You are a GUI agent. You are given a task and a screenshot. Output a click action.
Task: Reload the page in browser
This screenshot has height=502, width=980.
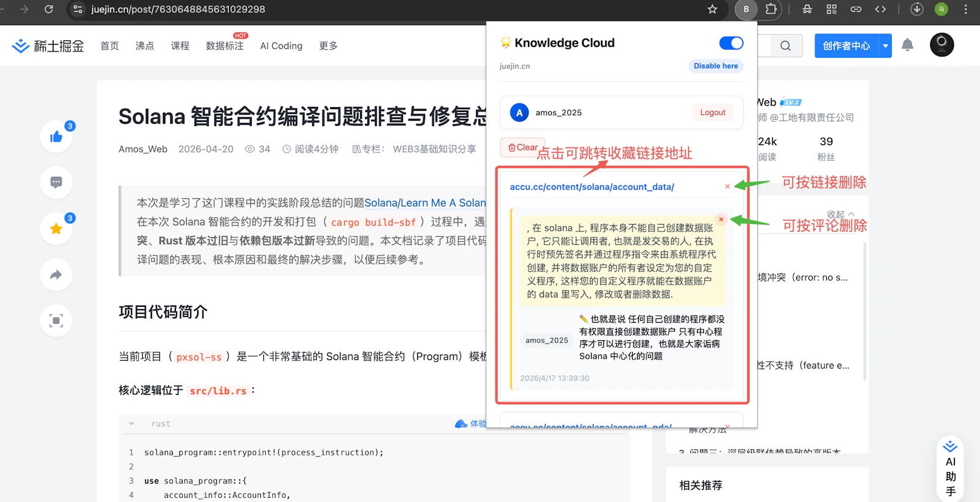(49, 9)
